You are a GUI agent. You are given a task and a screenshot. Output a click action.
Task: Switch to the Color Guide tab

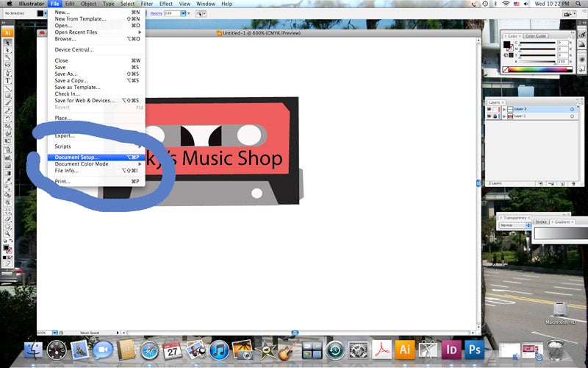535,36
